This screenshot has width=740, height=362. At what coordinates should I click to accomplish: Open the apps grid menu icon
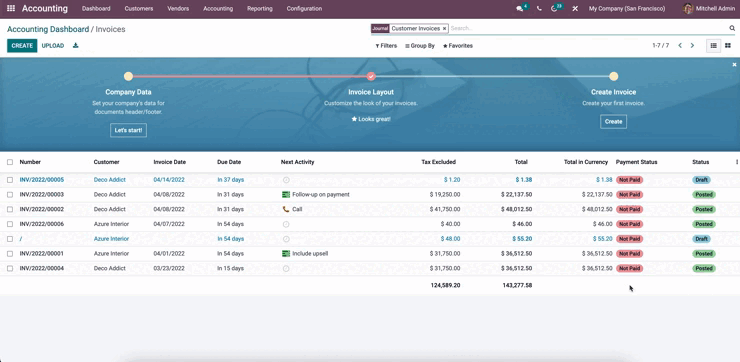click(x=11, y=8)
